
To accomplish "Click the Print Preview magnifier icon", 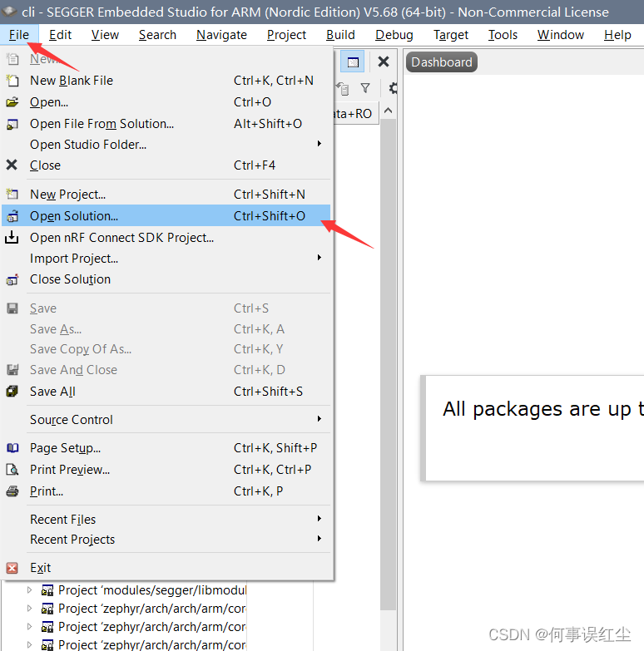I will pos(12,470).
